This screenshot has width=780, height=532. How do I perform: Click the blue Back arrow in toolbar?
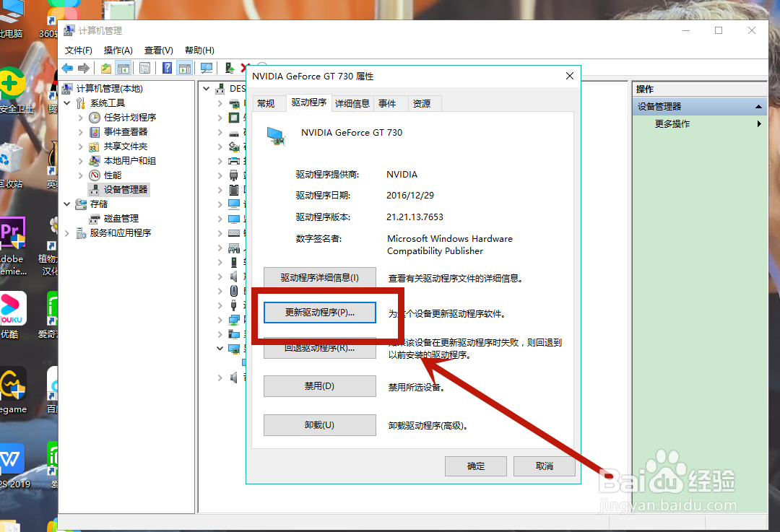coord(67,68)
